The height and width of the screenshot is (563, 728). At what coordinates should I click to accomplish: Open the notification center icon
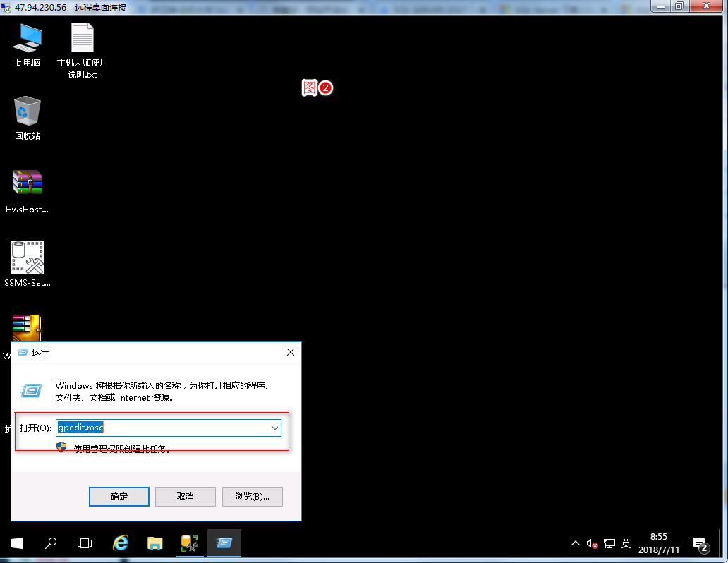pyautogui.click(x=700, y=544)
